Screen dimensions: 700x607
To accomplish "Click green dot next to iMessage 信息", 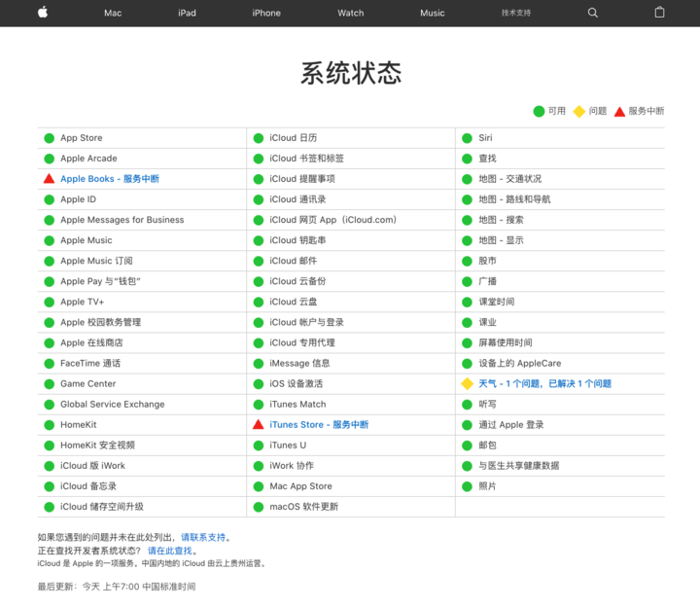I will pos(258,364).
